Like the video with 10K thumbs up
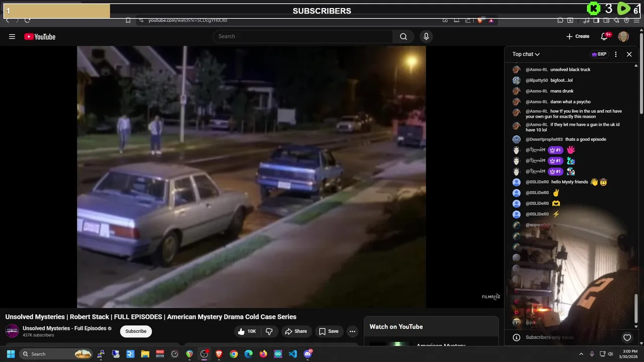Screen dimensions: 644x362 pyautogui.click(x=247, y=331)
